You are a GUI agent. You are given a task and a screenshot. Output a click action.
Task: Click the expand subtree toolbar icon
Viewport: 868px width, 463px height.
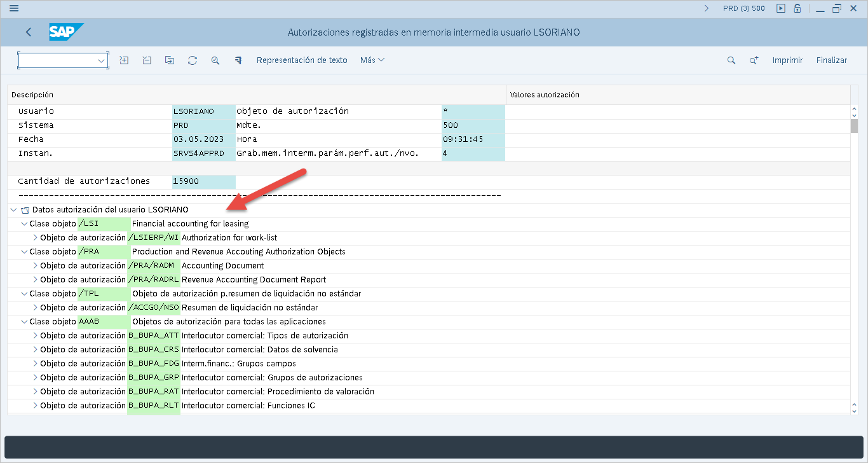[x=125, y=60]
